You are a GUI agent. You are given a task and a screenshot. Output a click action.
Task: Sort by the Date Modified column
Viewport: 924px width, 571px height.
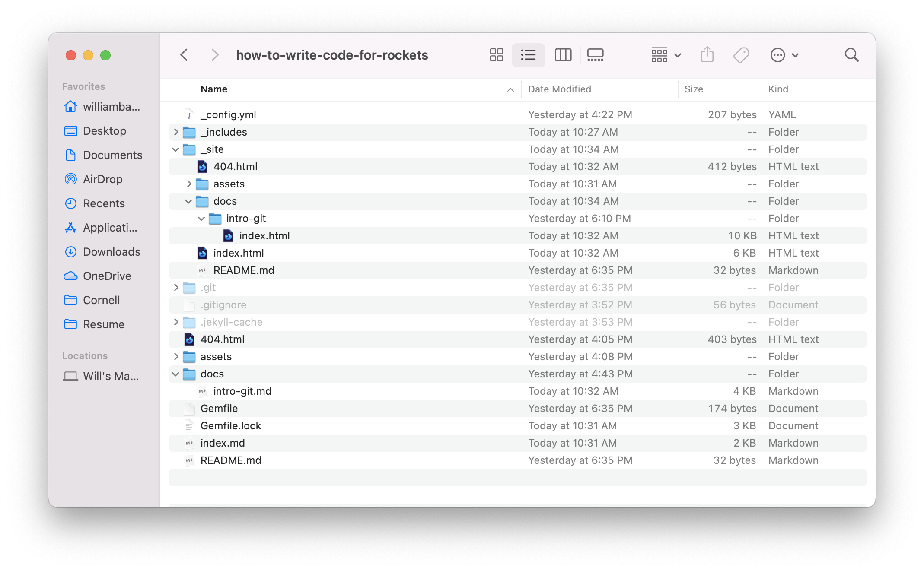560,89
